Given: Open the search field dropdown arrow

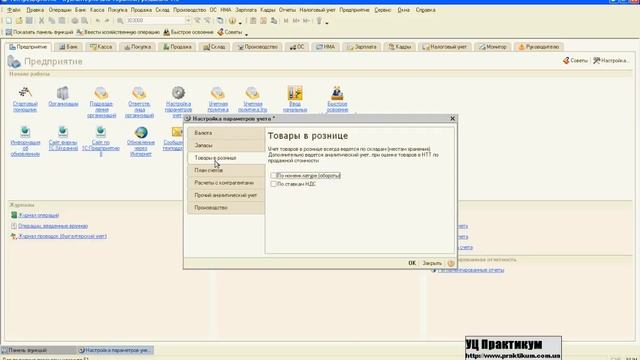Looking at the screenshot, I should pyautogui.click(x=188, y=20).
